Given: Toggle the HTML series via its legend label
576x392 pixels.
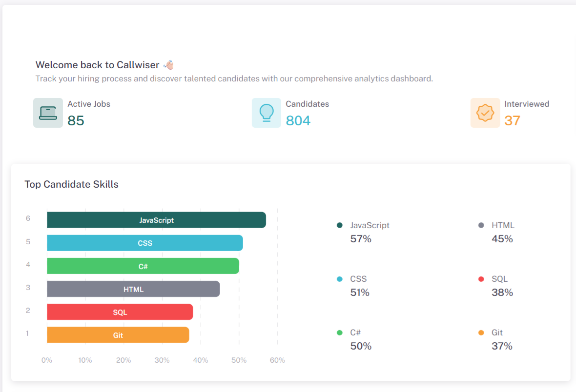Looking at the screenshot, I should pyautogui.click(x=503, y=225).
